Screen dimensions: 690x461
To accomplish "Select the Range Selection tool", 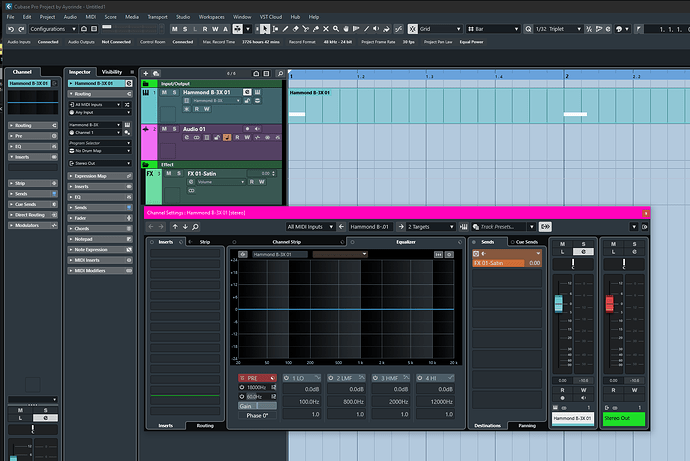I will [x=275, y=29].
